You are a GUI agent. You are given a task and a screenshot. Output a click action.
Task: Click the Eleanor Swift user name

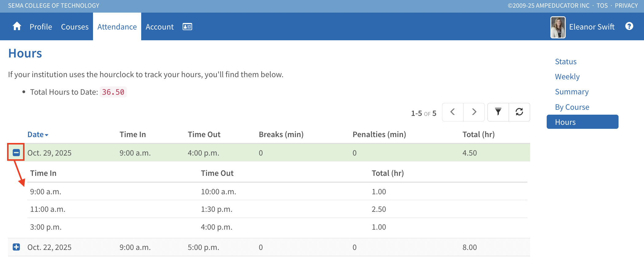tap(592, 27)
